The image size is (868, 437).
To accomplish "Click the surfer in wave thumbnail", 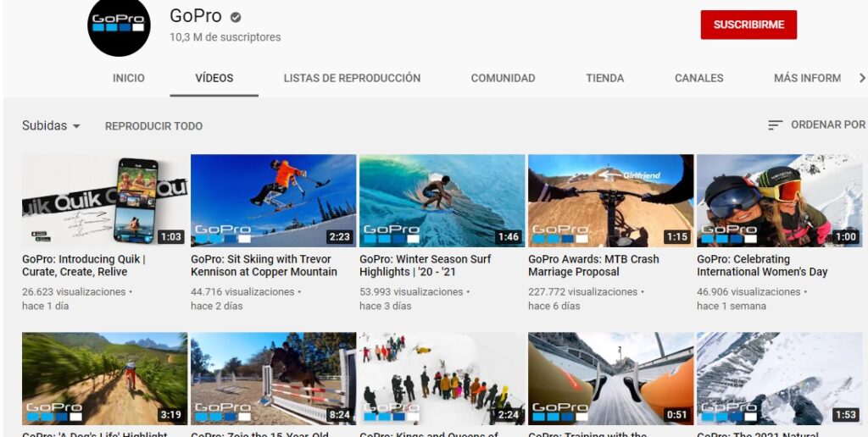I will (x=442, y=200).
